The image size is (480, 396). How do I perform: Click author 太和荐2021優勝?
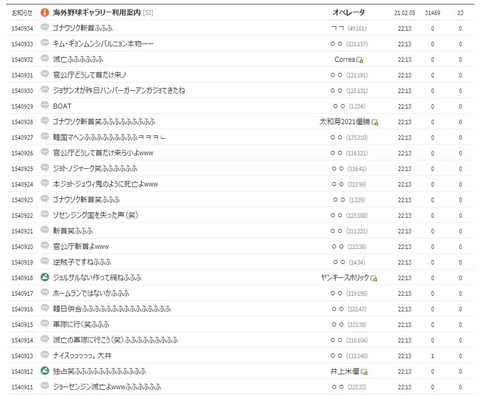coord(345,122)
